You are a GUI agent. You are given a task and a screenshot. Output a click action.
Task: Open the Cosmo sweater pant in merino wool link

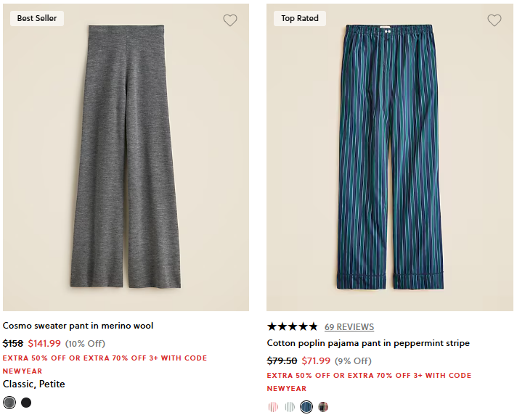point(78,326)
